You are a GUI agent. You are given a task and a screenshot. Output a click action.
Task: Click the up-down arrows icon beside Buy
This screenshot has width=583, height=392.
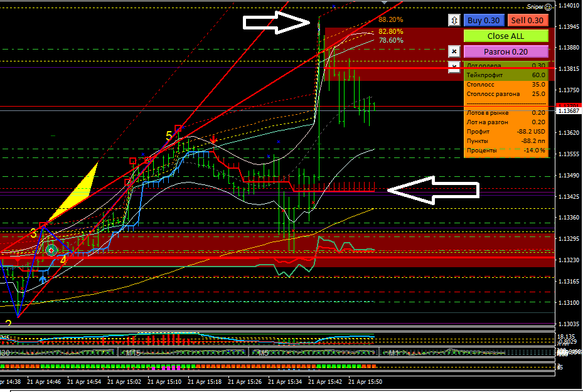[x=454, y=21]
